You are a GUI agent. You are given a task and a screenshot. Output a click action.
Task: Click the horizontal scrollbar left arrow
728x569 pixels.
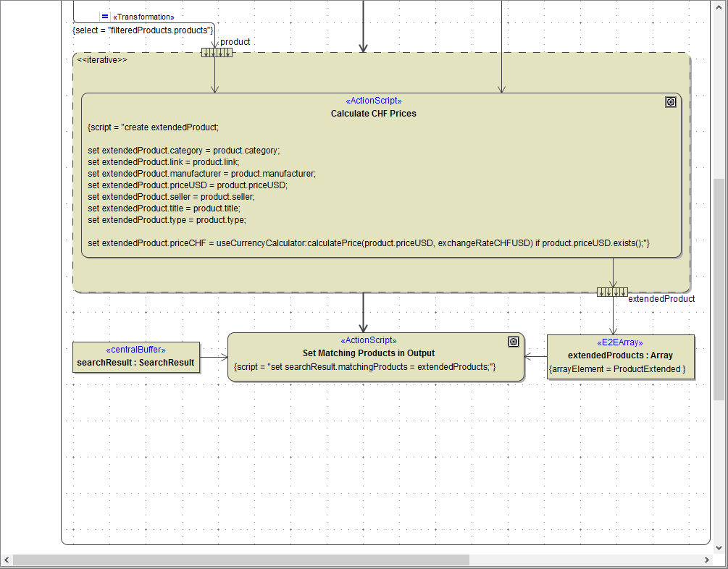pyautogui.click(x=7, y=560)
